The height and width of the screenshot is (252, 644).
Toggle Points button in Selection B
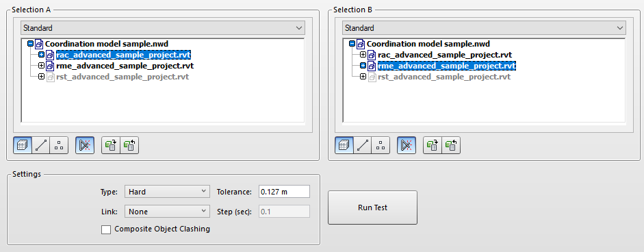point(381,146)
